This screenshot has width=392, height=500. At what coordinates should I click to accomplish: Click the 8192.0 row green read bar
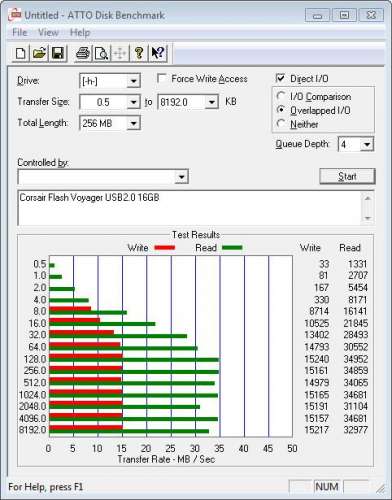pos(129,432)
